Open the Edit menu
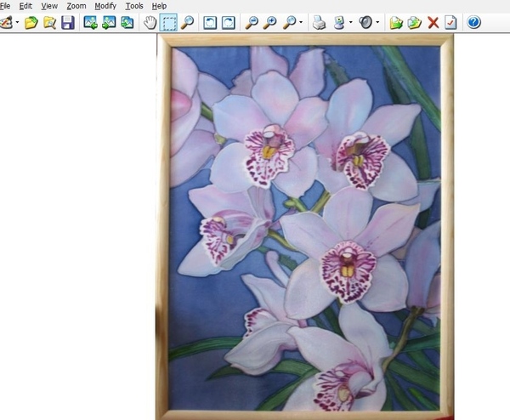Image resolution: width=510 pixels, height=420 pixels. tap(25, 6)
